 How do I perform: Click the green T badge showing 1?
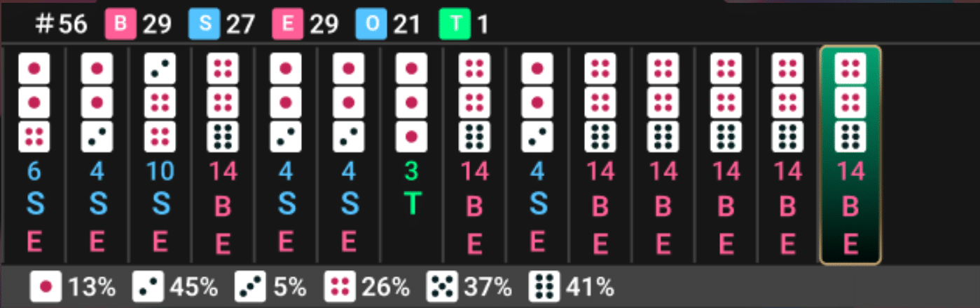click(455, 25)
